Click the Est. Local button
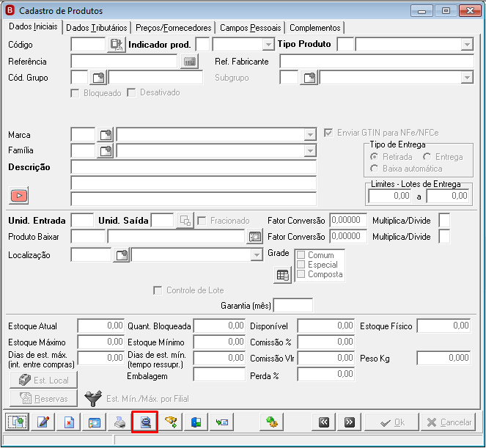Viewport: 486px width, 448px height. [x=43, y=380]
